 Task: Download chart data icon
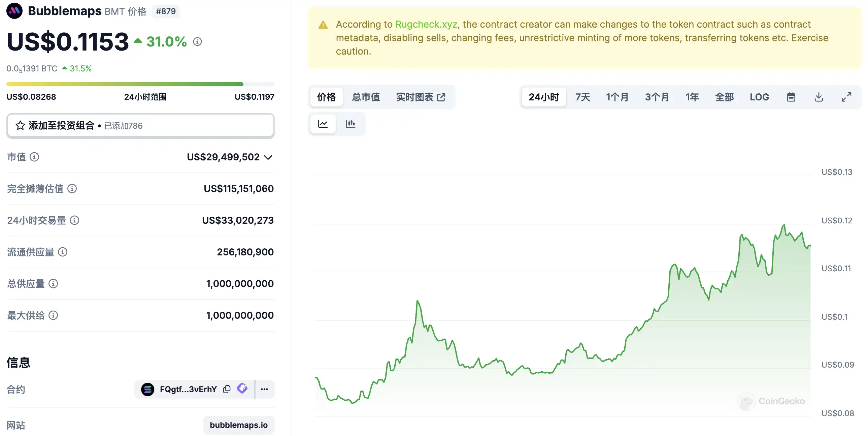coord(819,97)
